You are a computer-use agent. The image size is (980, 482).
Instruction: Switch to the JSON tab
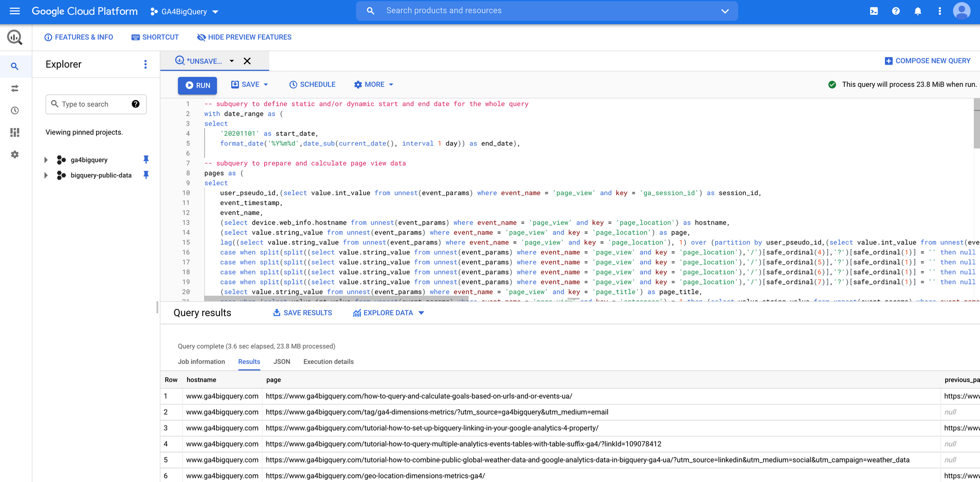[282, 362]
